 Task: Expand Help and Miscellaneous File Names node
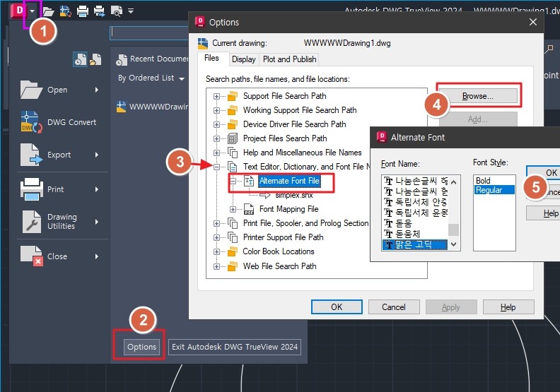coord(216,153)
